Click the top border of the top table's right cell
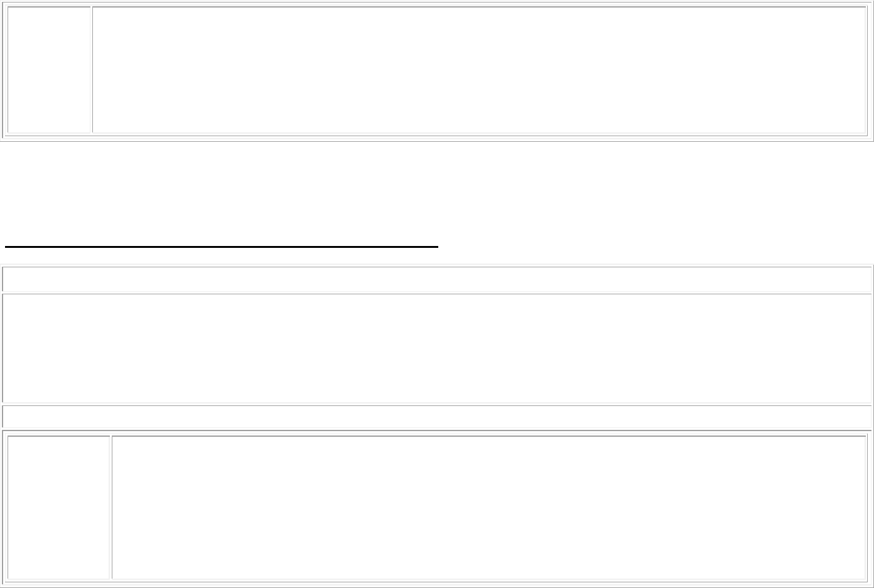Viewport: 874px width, 588px height. click(479, 7)
